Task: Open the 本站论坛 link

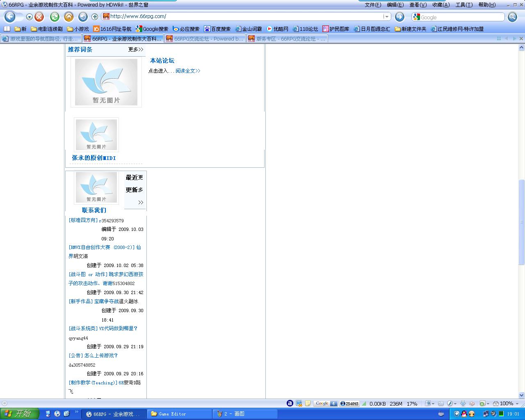Action: tap(162, 61)
